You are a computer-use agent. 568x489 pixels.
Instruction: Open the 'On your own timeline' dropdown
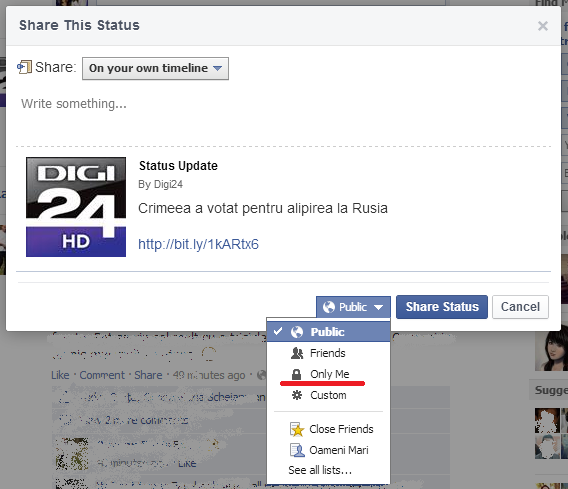coord(155,68)
